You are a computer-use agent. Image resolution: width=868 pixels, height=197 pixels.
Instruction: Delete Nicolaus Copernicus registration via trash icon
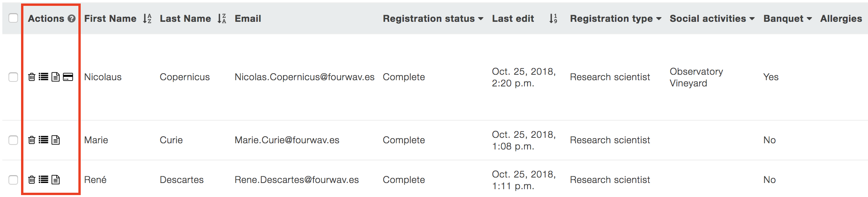coord(32,77)
